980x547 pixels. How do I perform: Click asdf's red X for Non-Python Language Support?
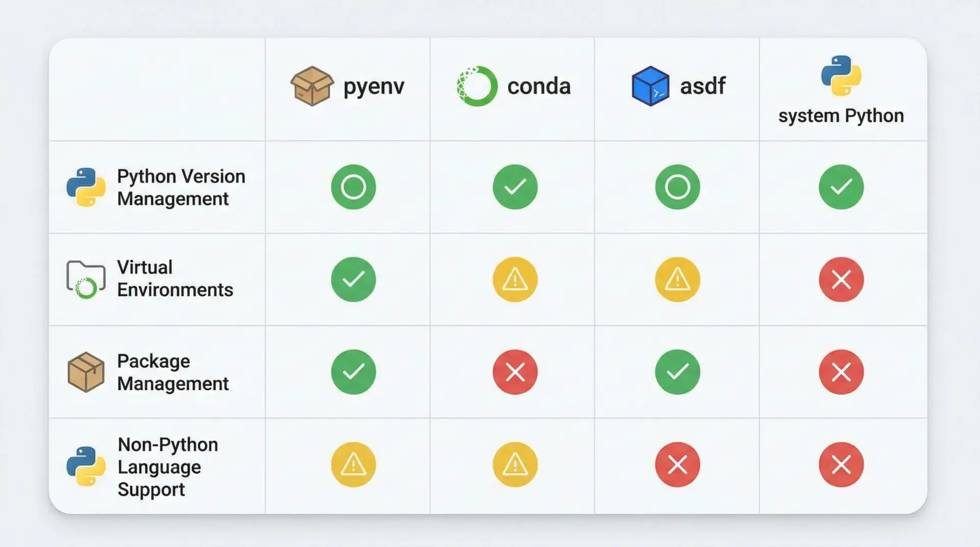click(677, 464)
